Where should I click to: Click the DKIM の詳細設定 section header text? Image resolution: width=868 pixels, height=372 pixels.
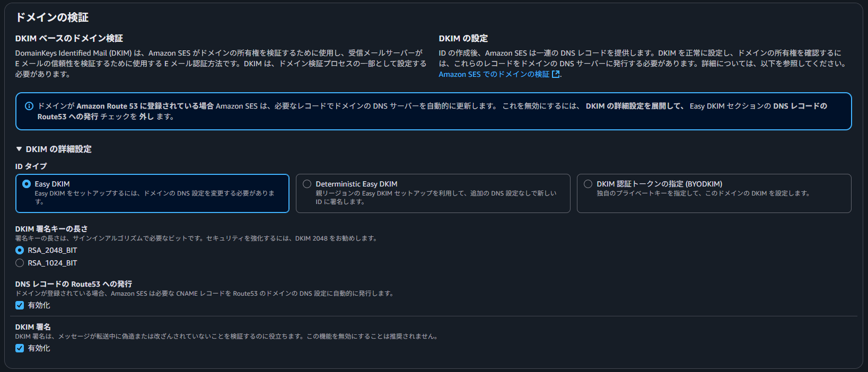point(58,149)
